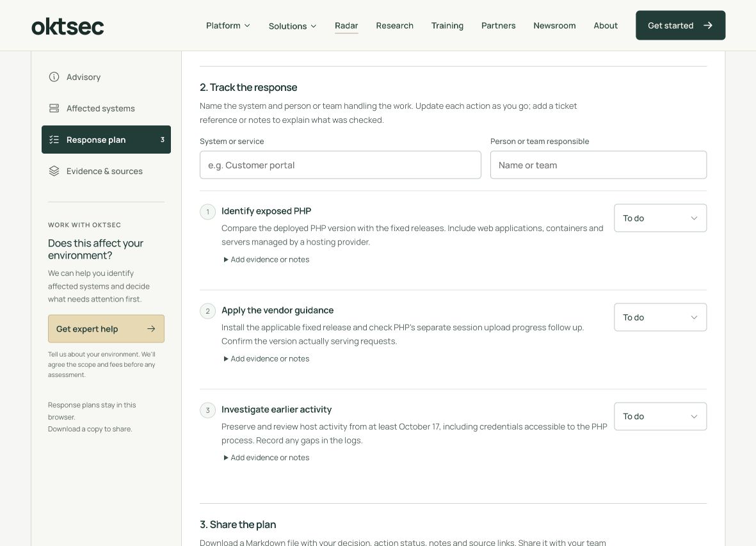Click 'Does this affect your environment?' heading
Screen dimensions: 756x546
point(95,249)
